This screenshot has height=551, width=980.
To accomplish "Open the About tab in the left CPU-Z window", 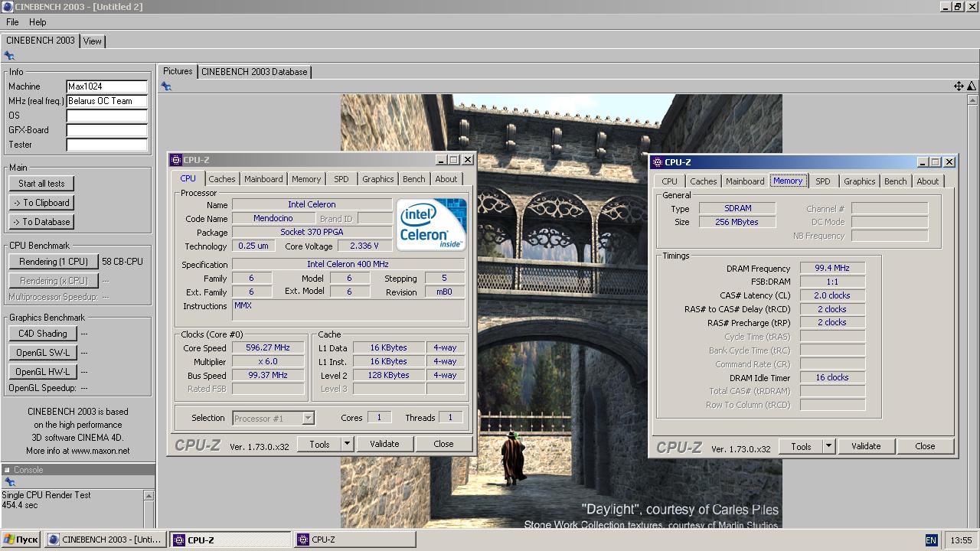I will (x=446, y=179).
